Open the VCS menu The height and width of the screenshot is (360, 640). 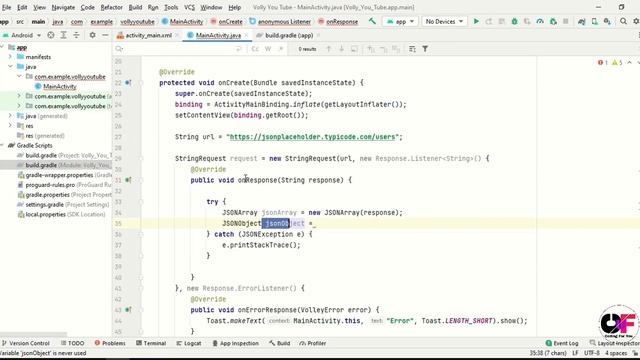point(189,7)
